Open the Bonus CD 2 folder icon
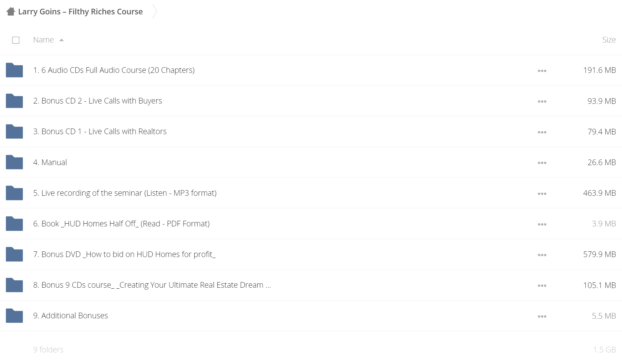Screen dimensions: 622x364 click(14, 101)
